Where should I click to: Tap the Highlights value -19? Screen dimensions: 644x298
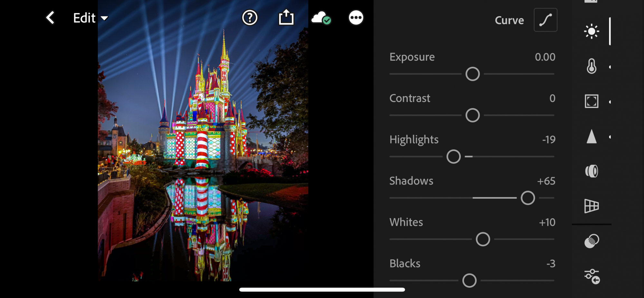point(549,140)
